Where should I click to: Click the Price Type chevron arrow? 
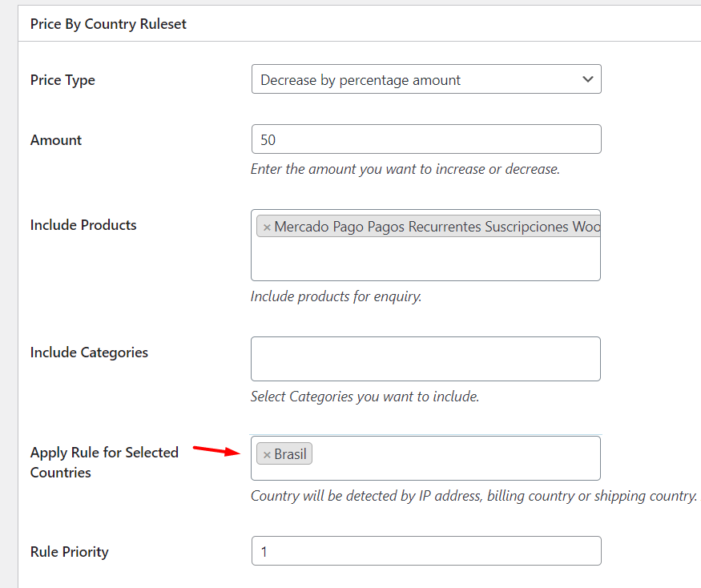[587, 79]
